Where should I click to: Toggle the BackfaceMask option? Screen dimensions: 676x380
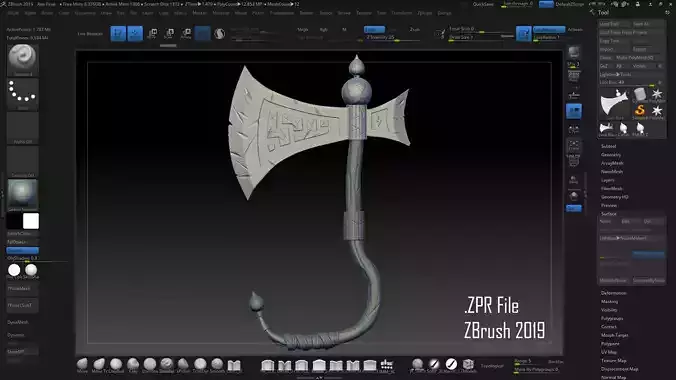click(555, 361)
